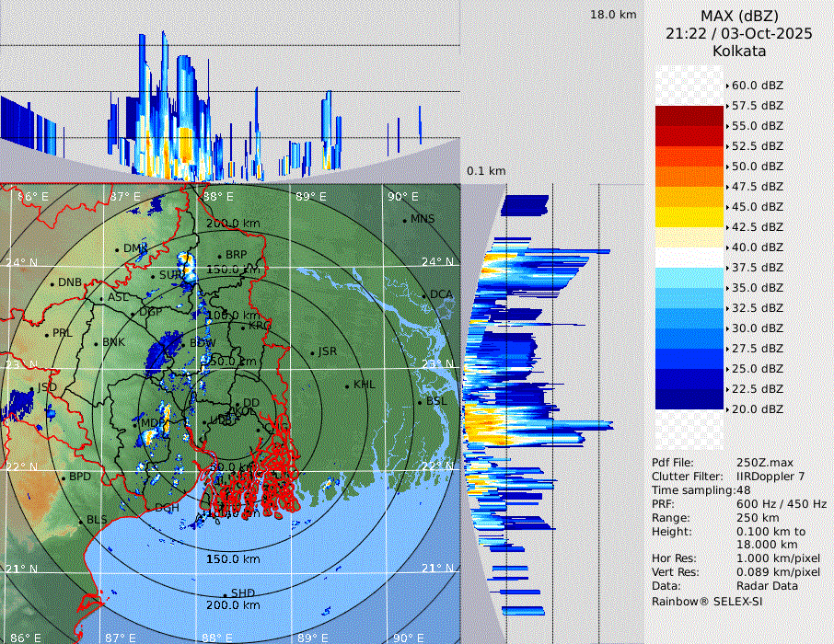Click the MNS station marker on map
Image resolution: width=834 pixels, height=644 pixels.
(x=404, y=220)
